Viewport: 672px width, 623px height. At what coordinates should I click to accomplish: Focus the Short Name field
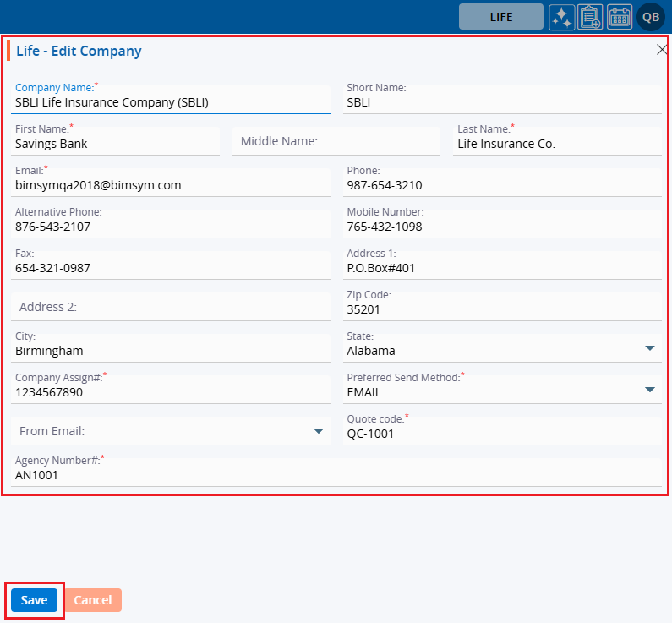[502, 102]
